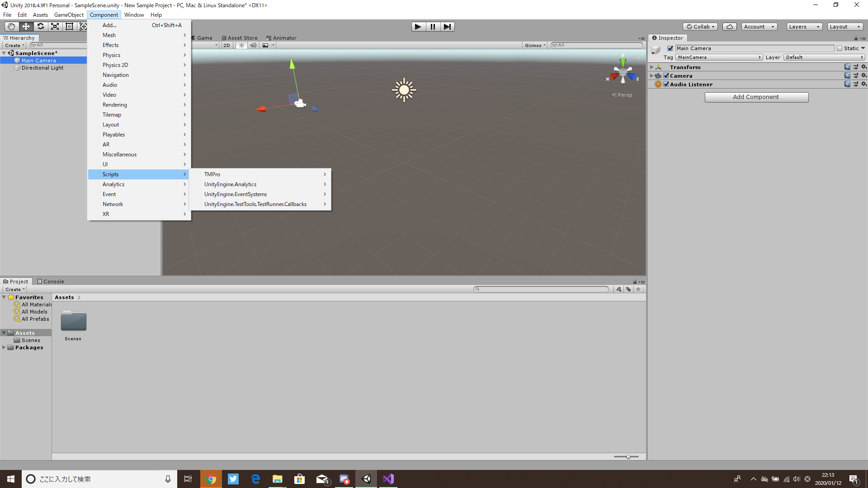Select the Rect transform tool
The height and width of the screenshot is (488, 868).
pos(69,27)
